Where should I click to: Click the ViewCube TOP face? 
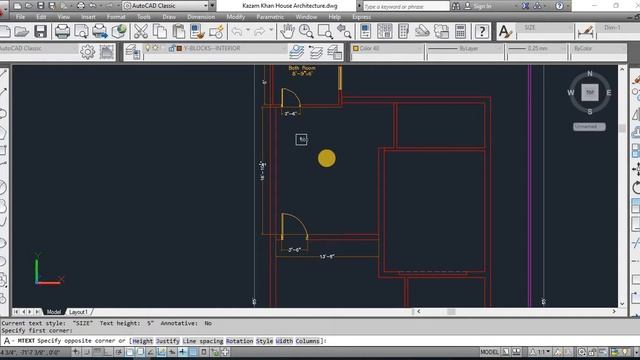(x=590, y=92)
